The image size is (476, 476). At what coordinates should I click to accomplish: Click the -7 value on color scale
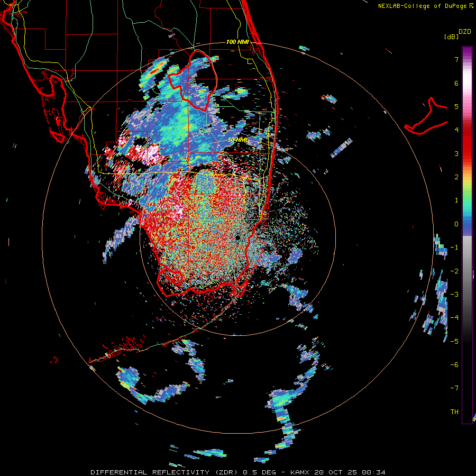(454, 388)
